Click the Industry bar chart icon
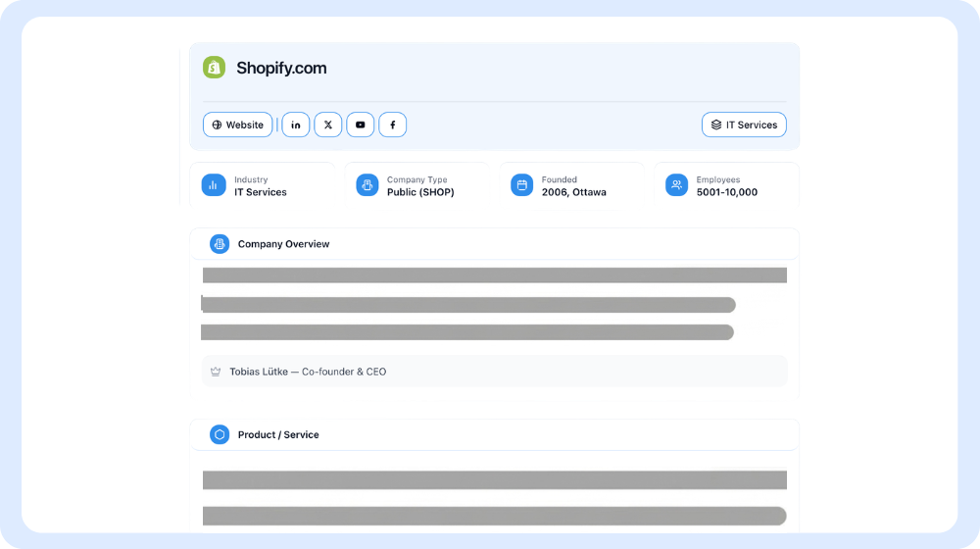 (x=213, y=185)
